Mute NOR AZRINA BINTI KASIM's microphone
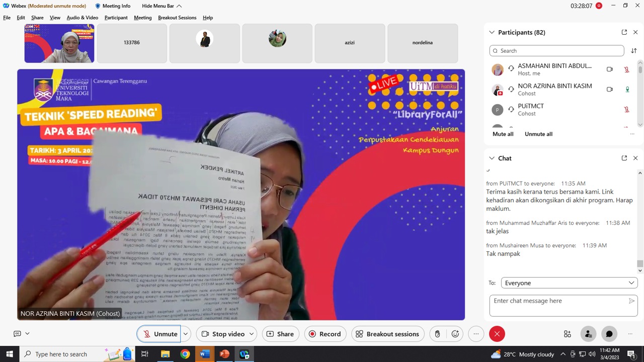 coord(627,89)
